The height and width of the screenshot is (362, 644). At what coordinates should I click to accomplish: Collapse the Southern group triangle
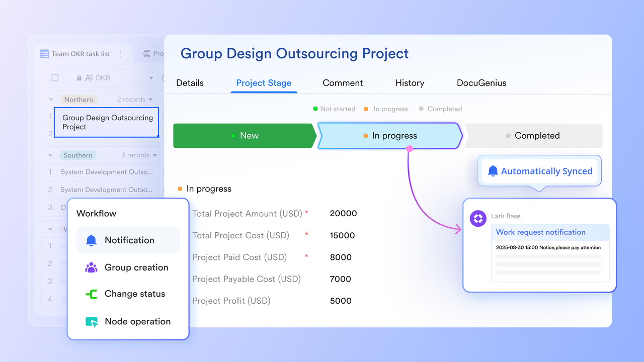point(51,155)
